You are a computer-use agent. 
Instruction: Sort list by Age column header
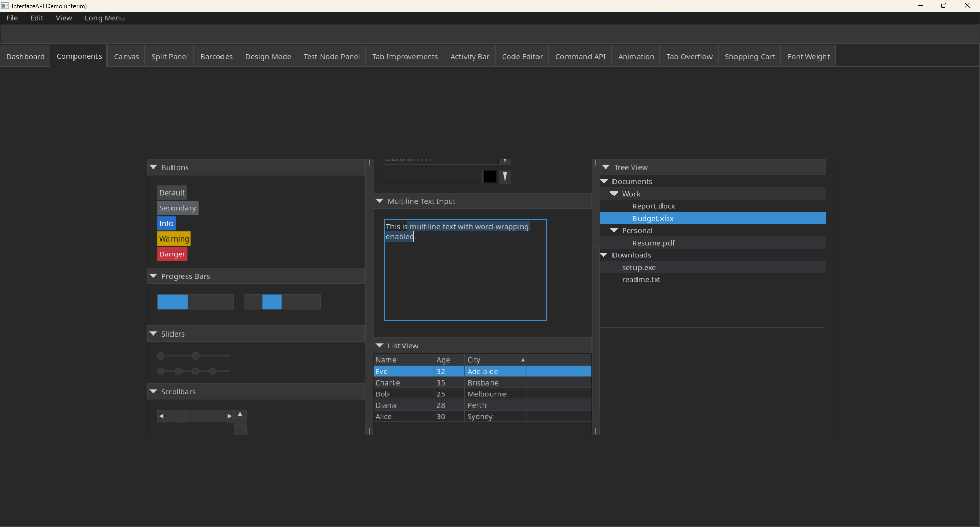click(449, 360)
